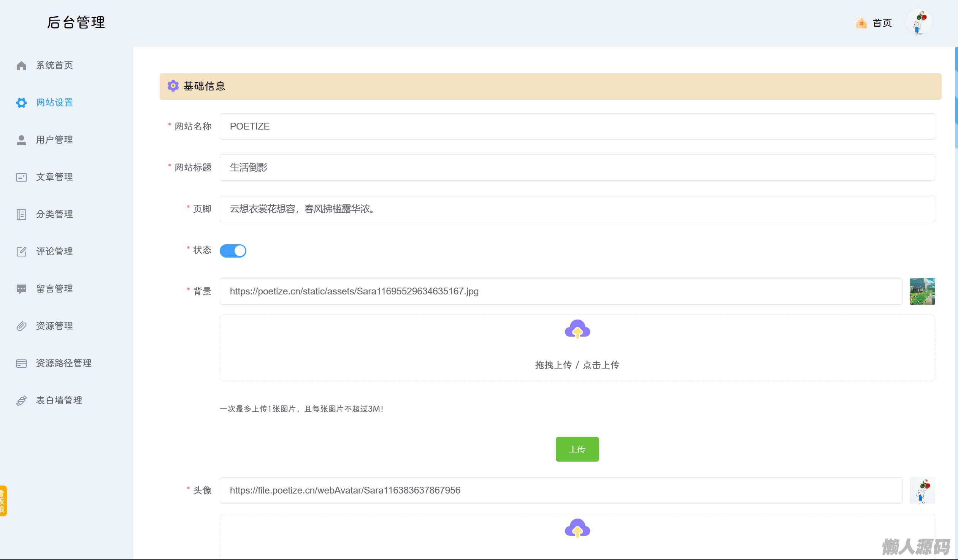This screenshot has width=958, height=560.
Task: Click the 头像 avatar thumbnail preview
Action: point(922,490)
